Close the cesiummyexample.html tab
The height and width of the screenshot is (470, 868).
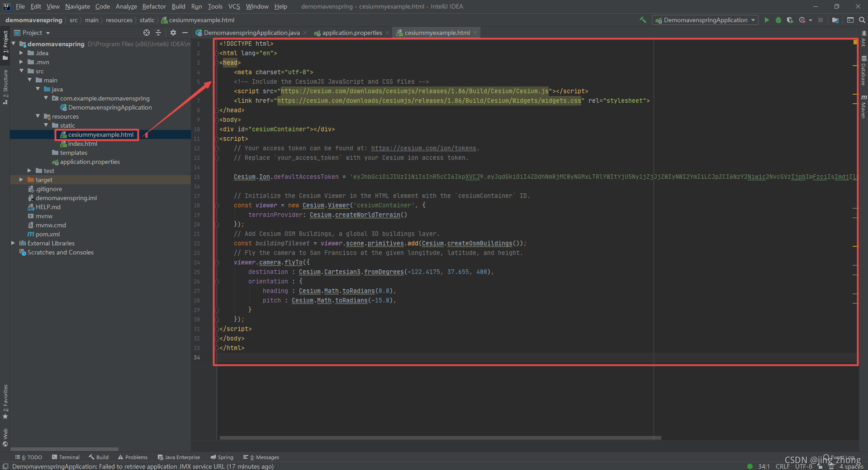coord(474,33)
